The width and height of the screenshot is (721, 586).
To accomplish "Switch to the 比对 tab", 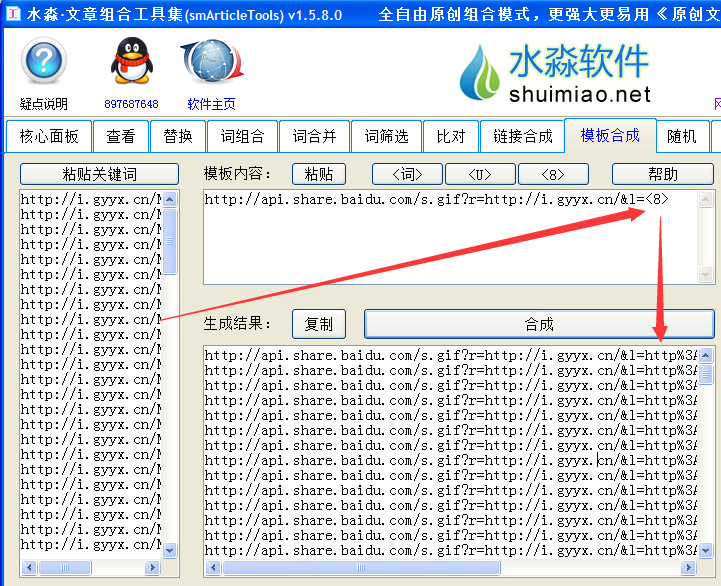I will point(451,136).
